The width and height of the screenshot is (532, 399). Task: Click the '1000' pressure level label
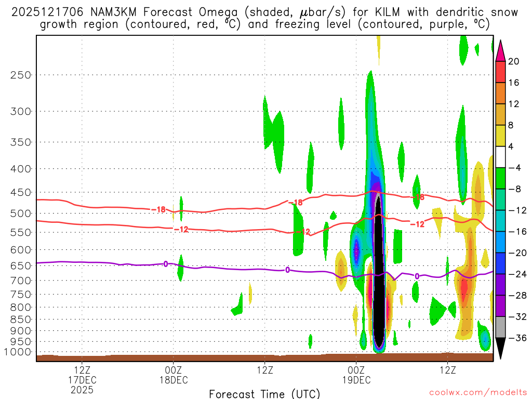(x=18, y=352)
